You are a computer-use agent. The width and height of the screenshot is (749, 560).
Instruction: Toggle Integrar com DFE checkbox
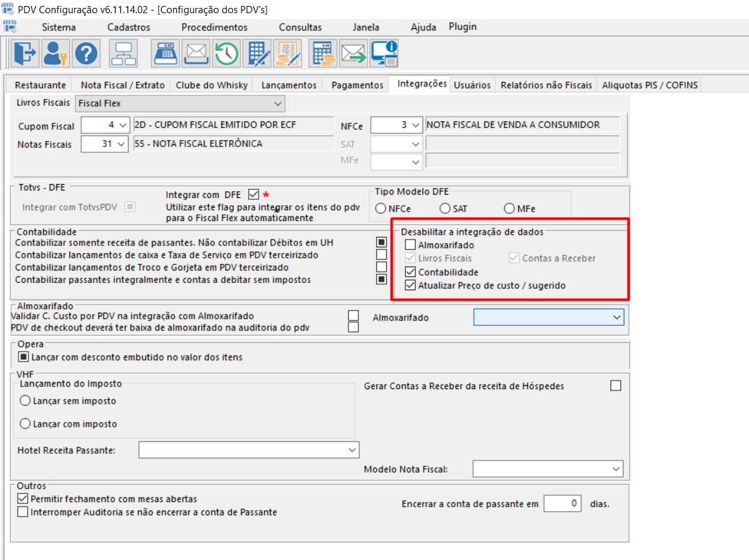[253, 195]
